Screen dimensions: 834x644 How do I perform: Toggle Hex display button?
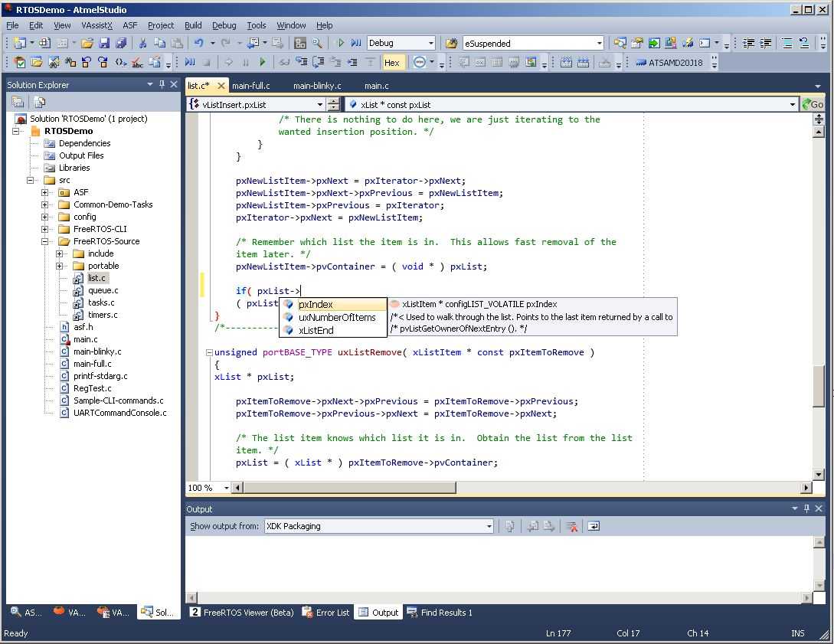pos(392,62)
